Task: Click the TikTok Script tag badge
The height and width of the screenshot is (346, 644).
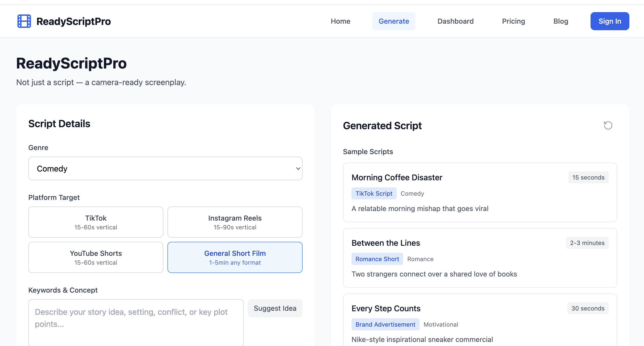Action: click(x=374, y=193)
